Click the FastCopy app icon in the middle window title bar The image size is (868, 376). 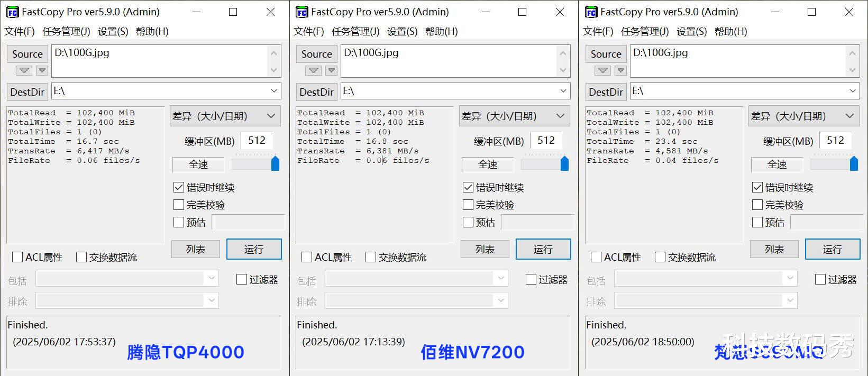click(301, 12)
